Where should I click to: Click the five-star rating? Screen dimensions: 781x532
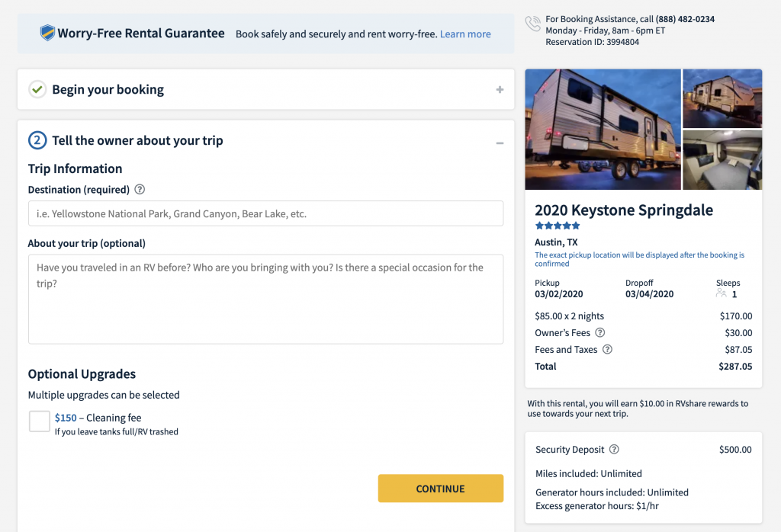click(x=558, y=226)
